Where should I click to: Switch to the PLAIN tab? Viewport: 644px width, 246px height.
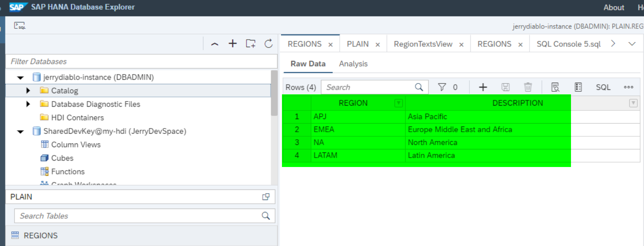[x=358, y=44]
